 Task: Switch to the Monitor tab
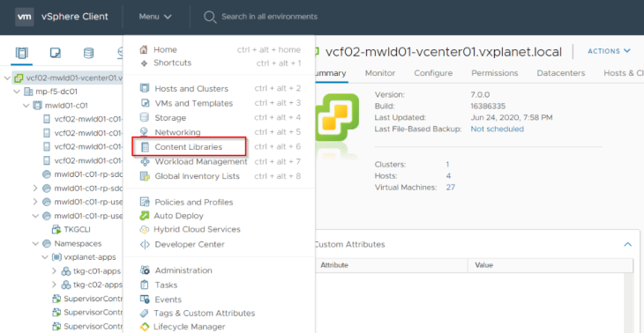380,73
